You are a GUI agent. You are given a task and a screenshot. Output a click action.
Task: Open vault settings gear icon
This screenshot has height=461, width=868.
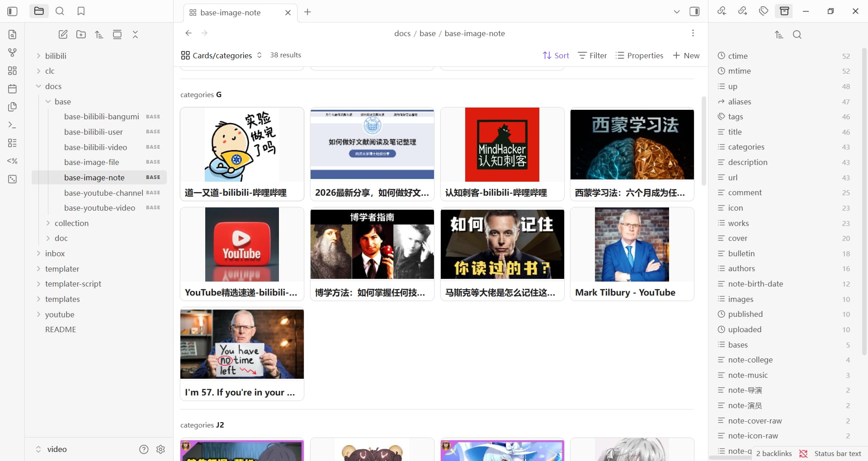pyautogui.click(x=160, y=449)
